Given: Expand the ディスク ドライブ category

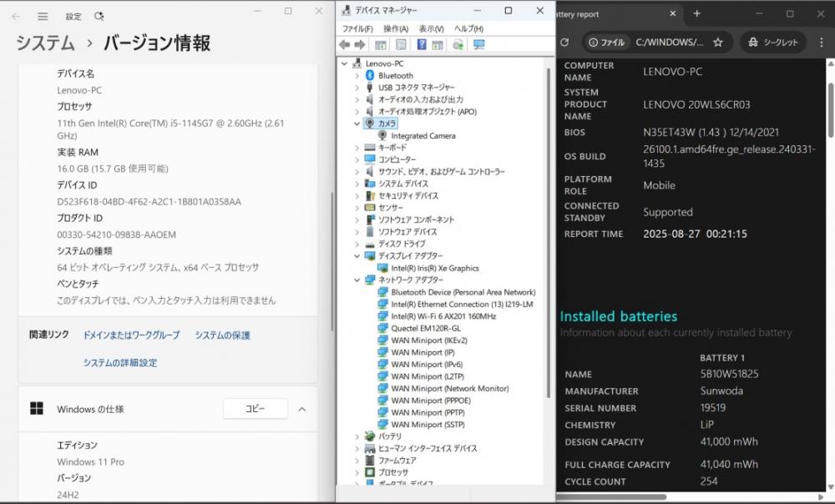Looking at the screenshot, I should (x=357, y=244).
